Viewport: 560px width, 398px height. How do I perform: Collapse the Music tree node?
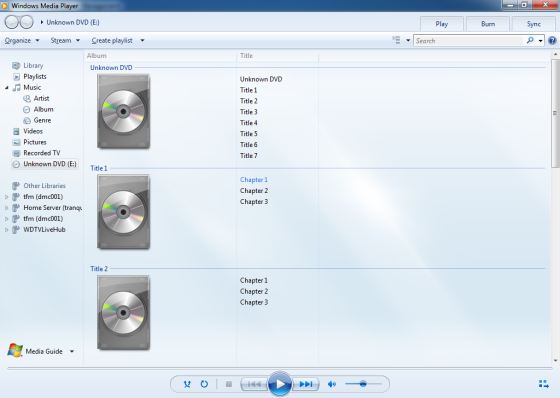click(x=7, y=88)
